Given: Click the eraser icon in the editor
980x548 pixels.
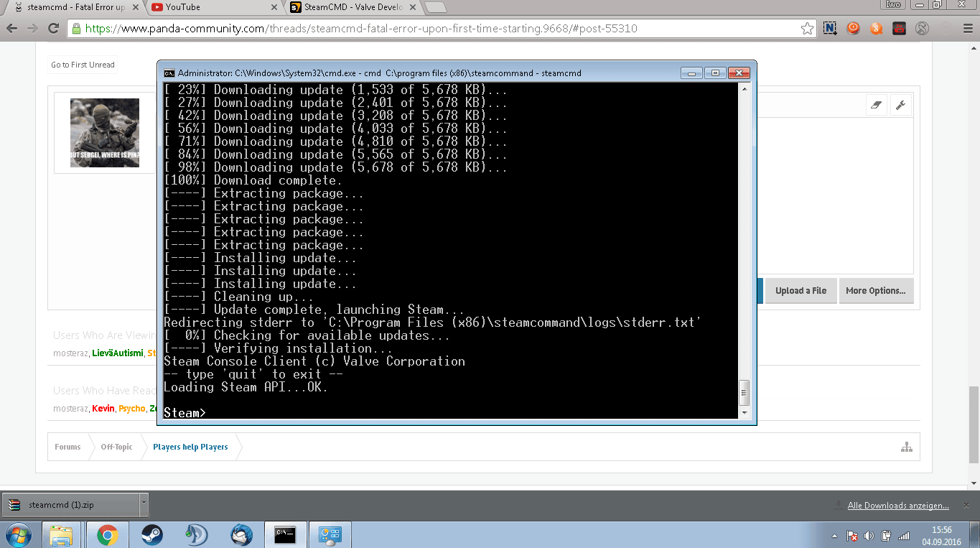Looking at the screenshot, I should tap(876, 105).
